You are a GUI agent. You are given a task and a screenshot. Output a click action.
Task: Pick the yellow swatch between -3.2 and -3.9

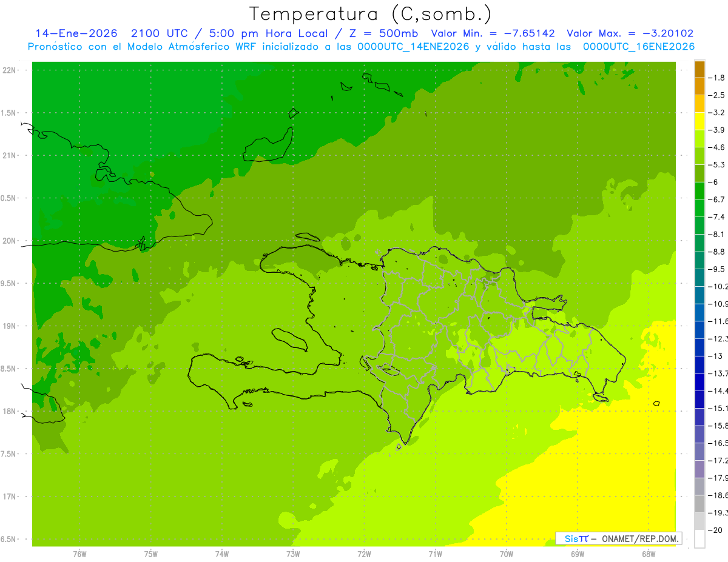pos(699,121)
